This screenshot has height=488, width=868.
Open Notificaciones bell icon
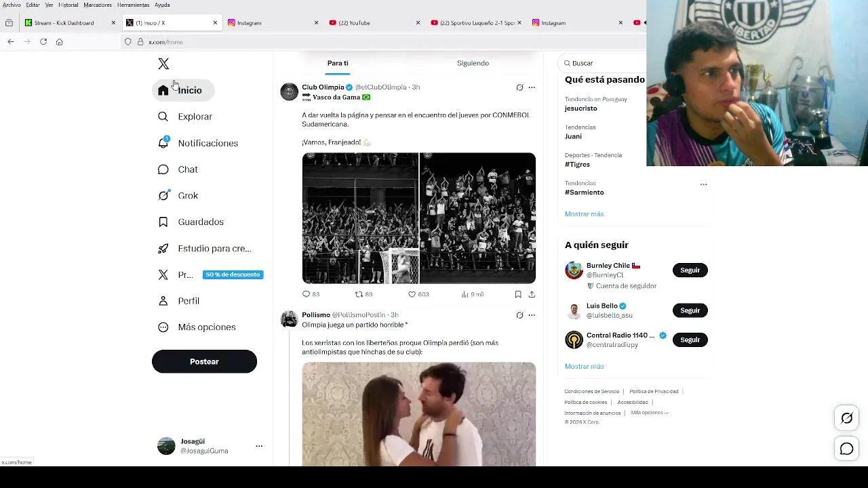163,142
